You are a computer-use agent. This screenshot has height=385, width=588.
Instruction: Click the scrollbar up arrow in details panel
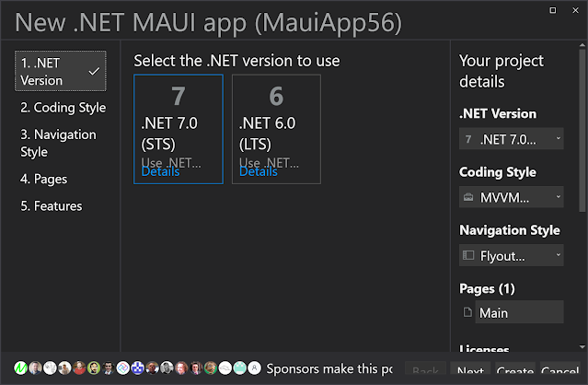coord(582,45)
